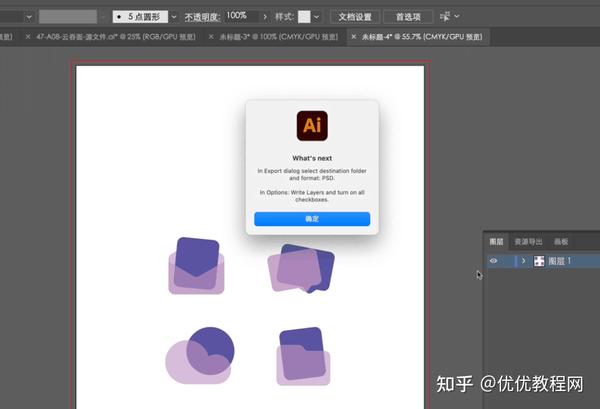This screenshot has height=409, width=600.
Task: Click the 确定 button in the dialog
Action: point(312,219)
